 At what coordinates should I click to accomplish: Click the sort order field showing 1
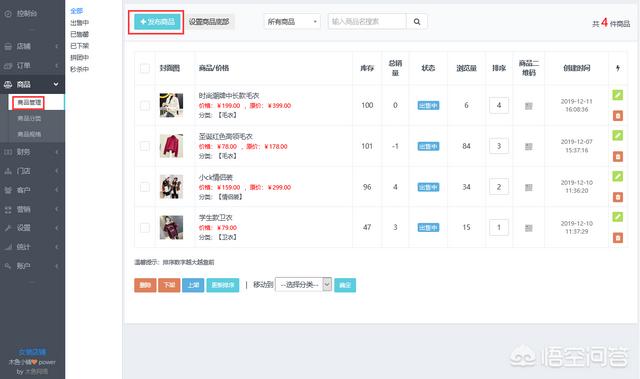[x=499, y=228]
